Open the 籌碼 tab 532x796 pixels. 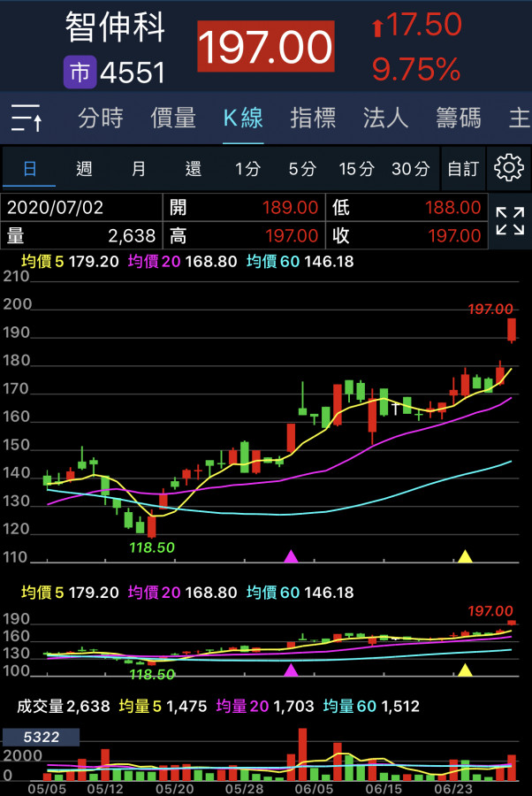pyautogui.click(x=458, y=118)
